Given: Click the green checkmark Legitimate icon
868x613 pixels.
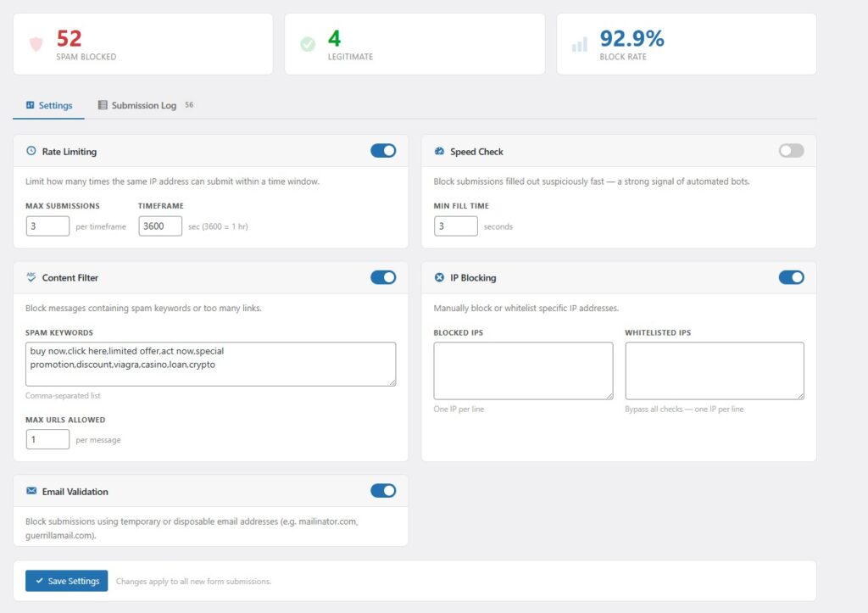Looking at the screenshot, I should (308, 44).
